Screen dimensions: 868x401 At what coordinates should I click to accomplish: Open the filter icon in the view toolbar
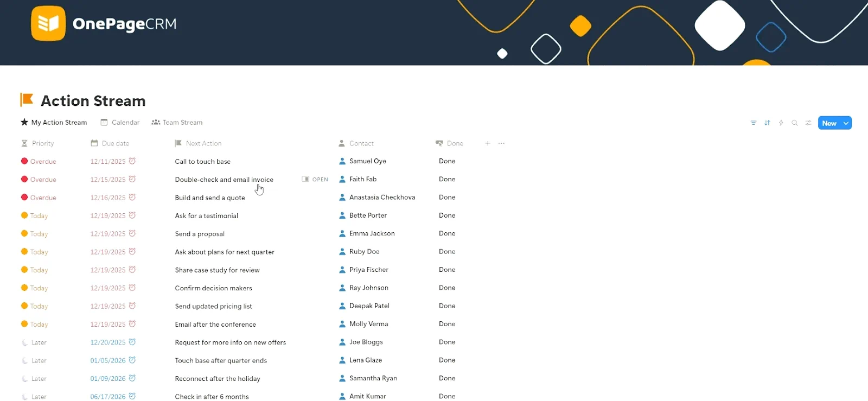tap(753, 123)
